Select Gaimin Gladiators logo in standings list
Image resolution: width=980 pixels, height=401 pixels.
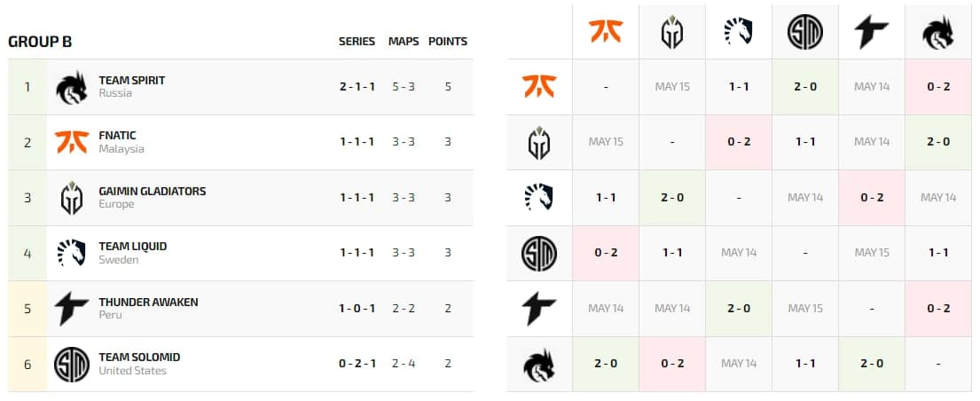[71, 198]
